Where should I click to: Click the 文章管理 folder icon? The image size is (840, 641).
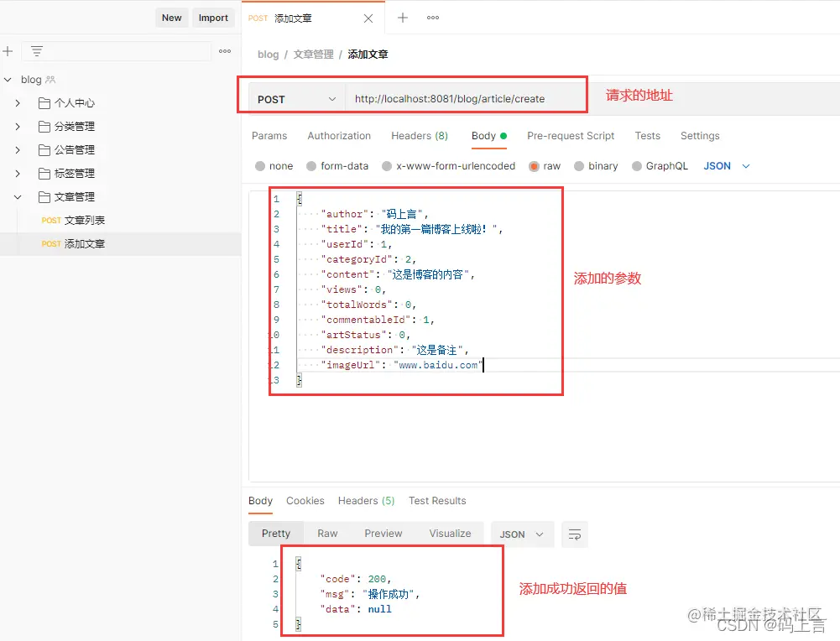(x=44, y=198)
